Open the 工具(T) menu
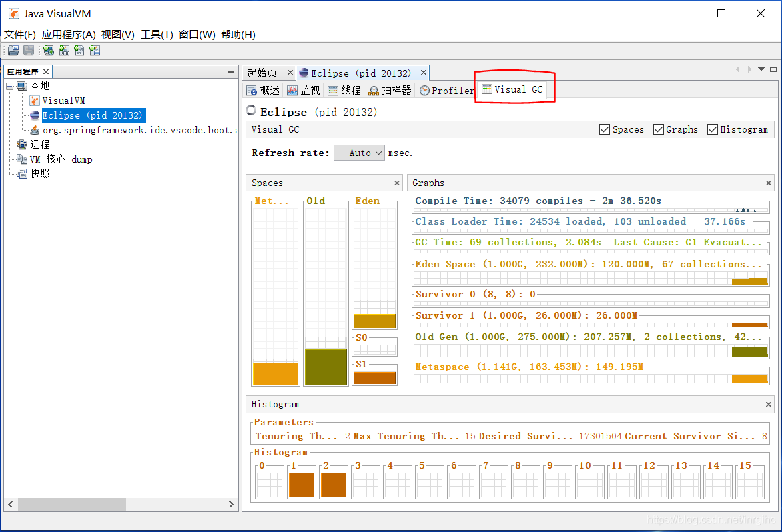The width and height of the screenshot is (782, 532). [x=157, y=34]
